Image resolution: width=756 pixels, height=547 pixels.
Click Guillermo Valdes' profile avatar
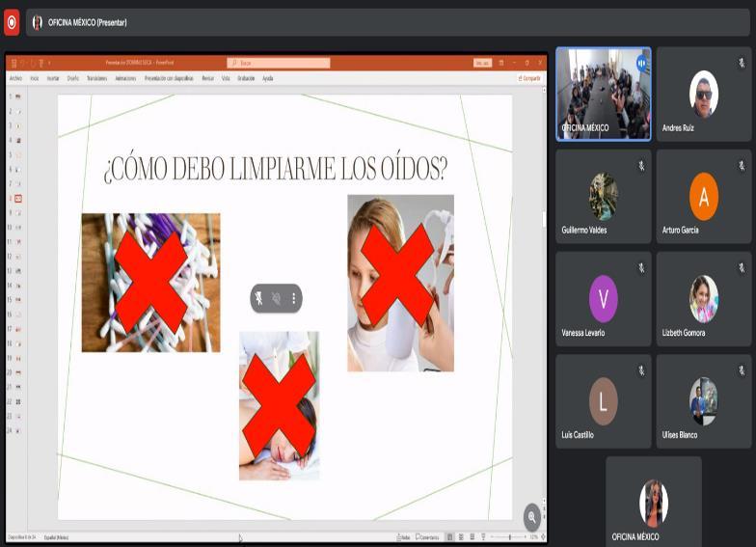tap(604, 197)
